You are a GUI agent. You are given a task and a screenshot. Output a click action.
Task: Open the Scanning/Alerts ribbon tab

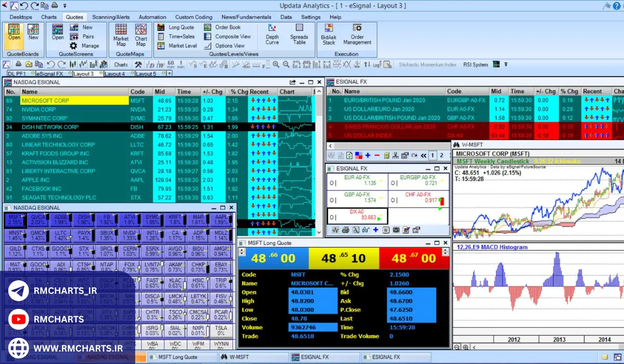tap(111, 17)
